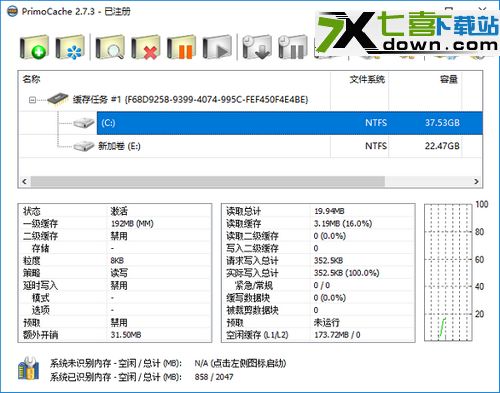This screenshot has height=393, width=500.
Task: Open the cache task configuration icon
Action: tap(70, 47)
